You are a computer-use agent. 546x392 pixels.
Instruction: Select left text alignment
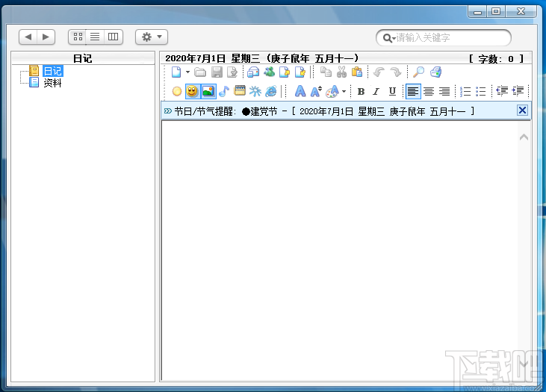413,92
